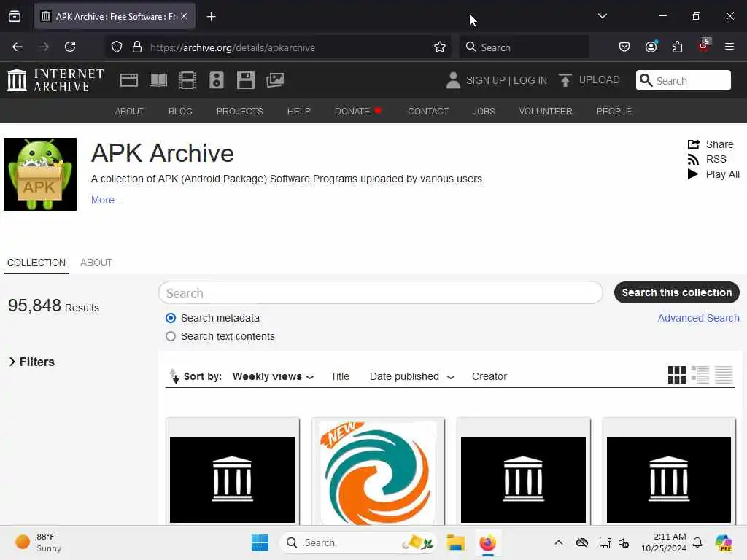The width and height of the screenshot is (747, 560).
Task: Select Search metadata radio button
Action: [x=171, y=318]
